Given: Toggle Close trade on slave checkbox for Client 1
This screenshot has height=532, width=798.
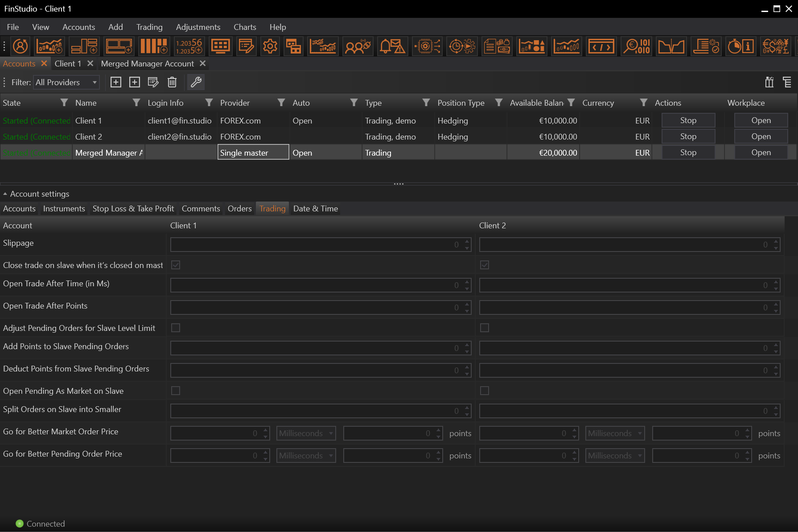Looking at the screenshot, I should point(176,265).
